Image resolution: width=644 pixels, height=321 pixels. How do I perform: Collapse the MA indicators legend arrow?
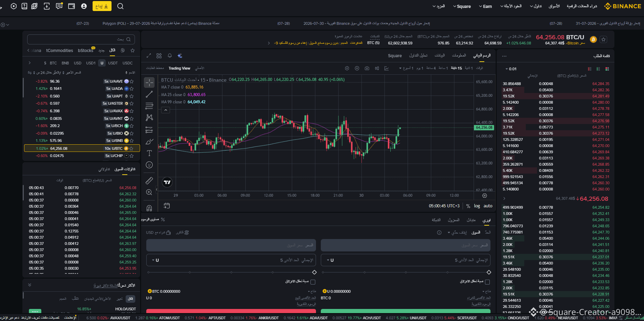click(x=166, y=110)
